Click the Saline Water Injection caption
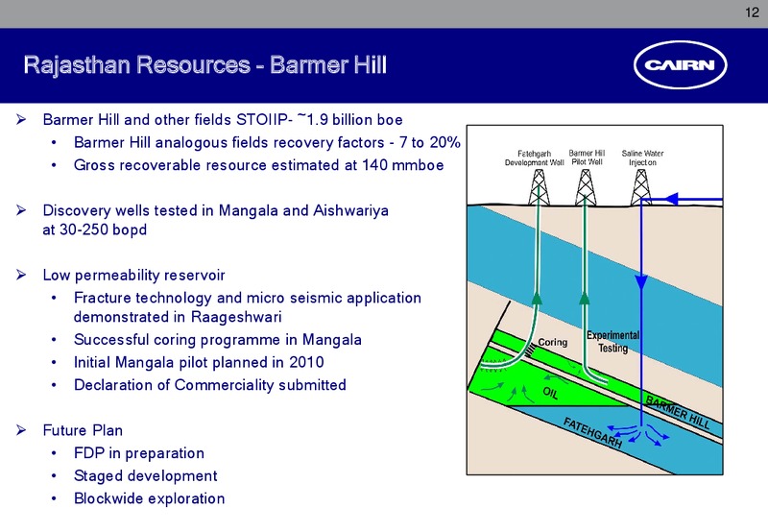Screen dimensions: 768x532 click(642, 157)
